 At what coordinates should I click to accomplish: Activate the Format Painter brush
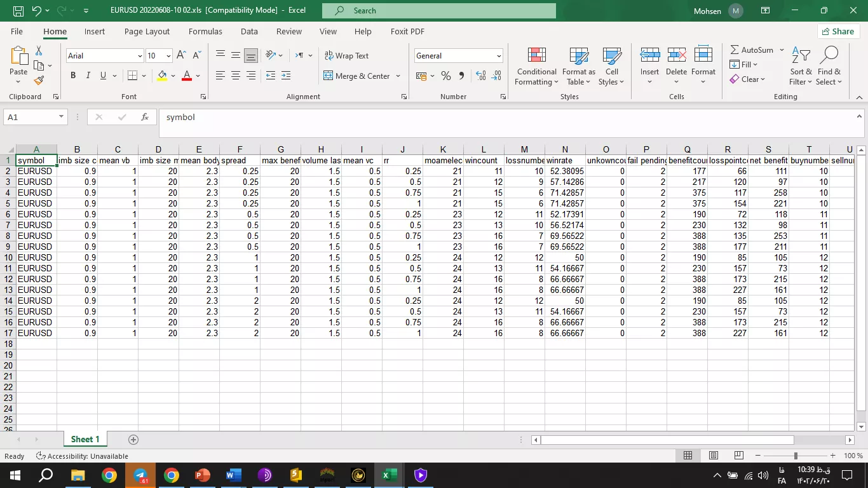pos(39,80)
